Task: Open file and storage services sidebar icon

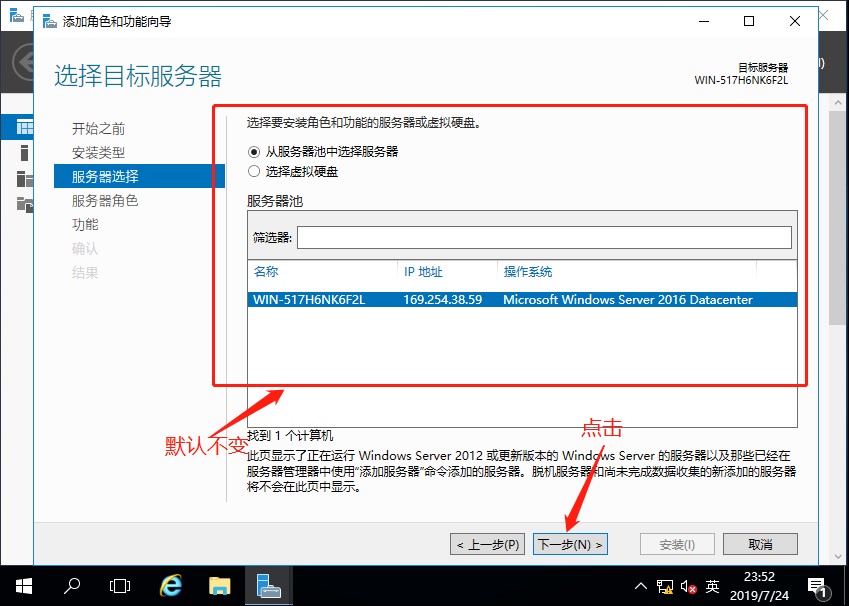Action: click(24, 204)
